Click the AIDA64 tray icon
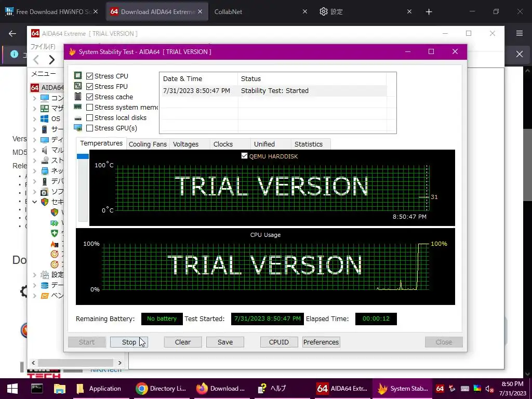Image resolution: width=532 pixels, height=399 pixels. [440, 389]
